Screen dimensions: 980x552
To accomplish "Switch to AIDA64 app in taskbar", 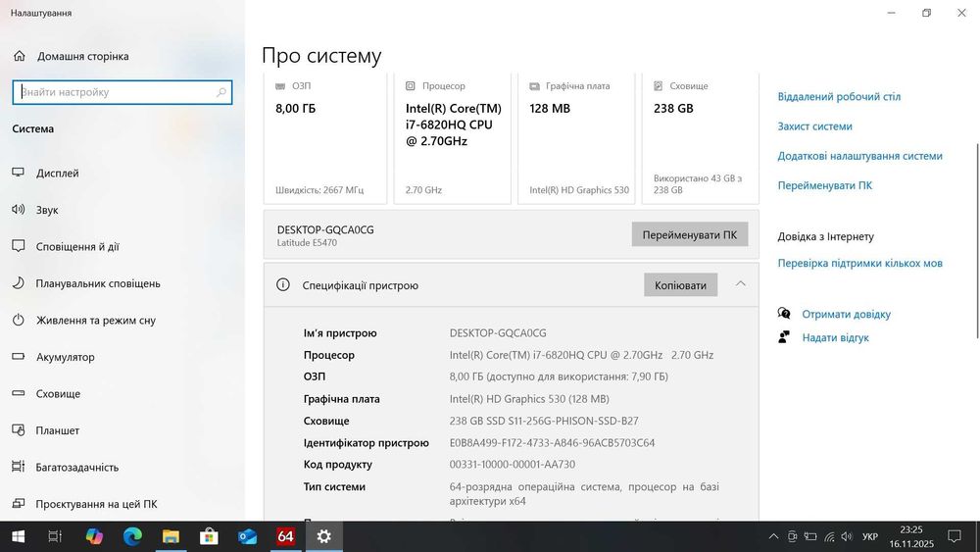I will (x=285, y=536).
